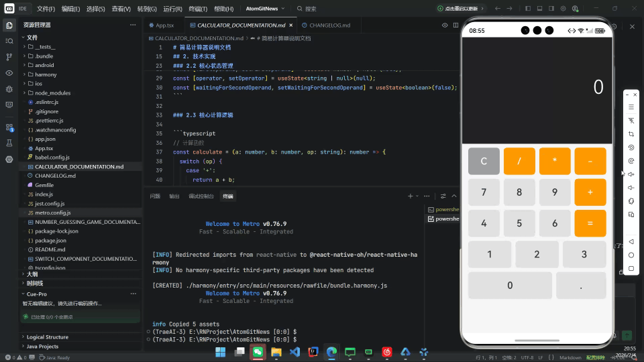Open the explorer more actions ellipsis
The height and width of the screenshot is (362, 644).
coord(133,25)
